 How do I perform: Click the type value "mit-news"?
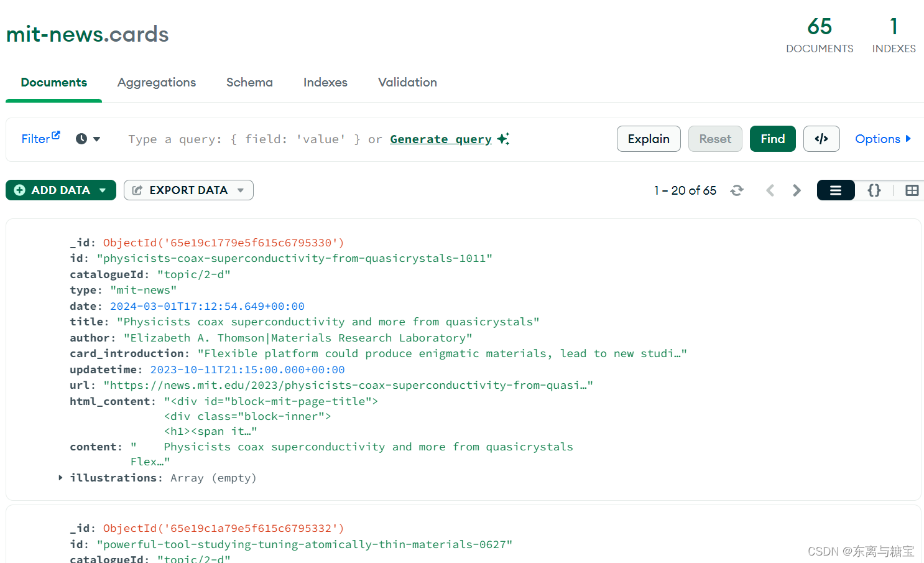pos(144,290)
